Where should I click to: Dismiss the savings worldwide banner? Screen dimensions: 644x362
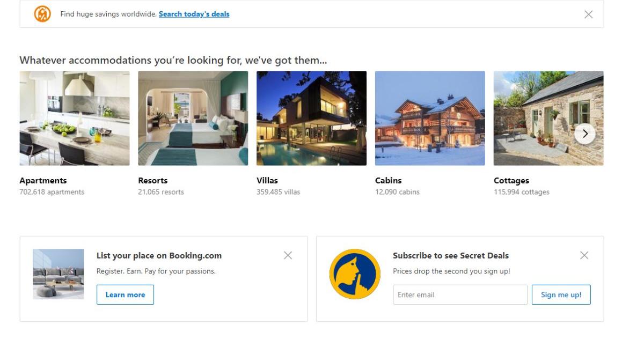coord(588,14)
